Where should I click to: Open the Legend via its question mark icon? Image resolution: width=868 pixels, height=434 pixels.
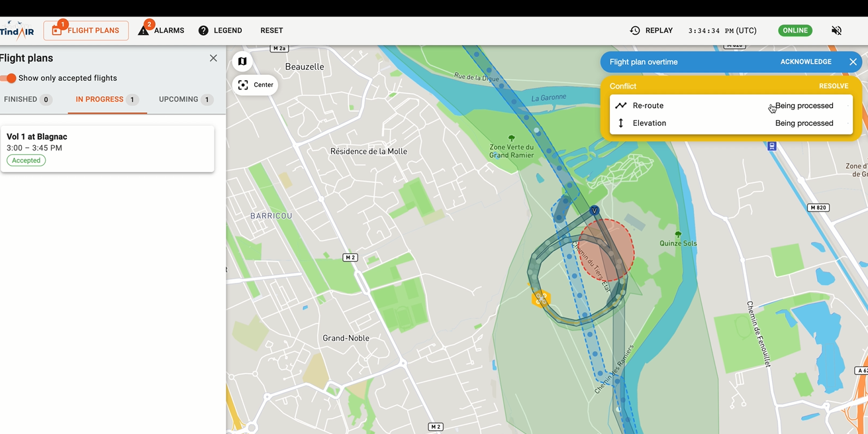203,30
